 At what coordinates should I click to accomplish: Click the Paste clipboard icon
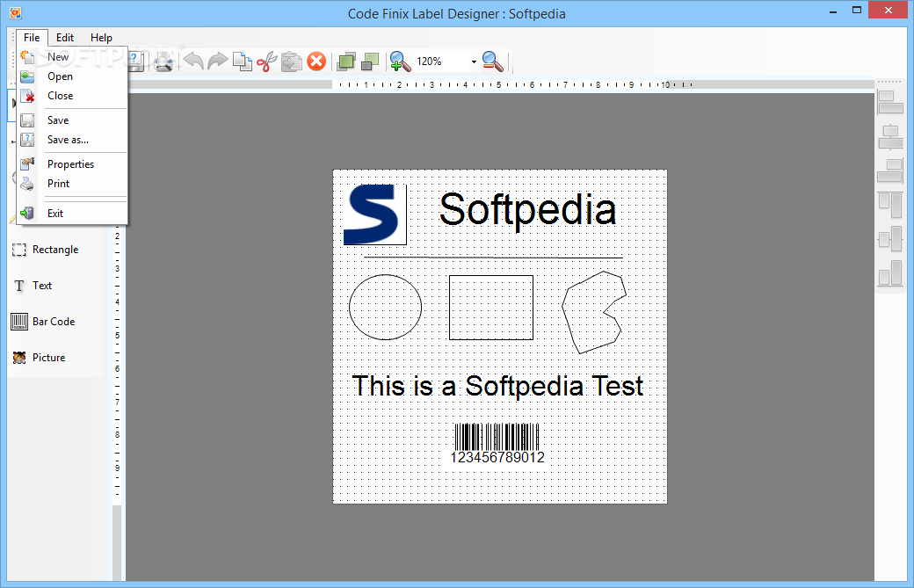pyautogui.click(x=292, y=62)
